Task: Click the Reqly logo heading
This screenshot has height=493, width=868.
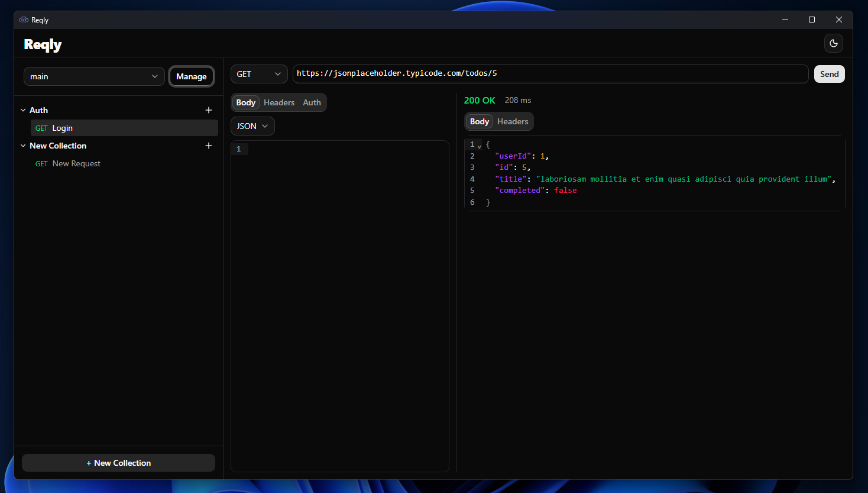Action: (43, 44)
